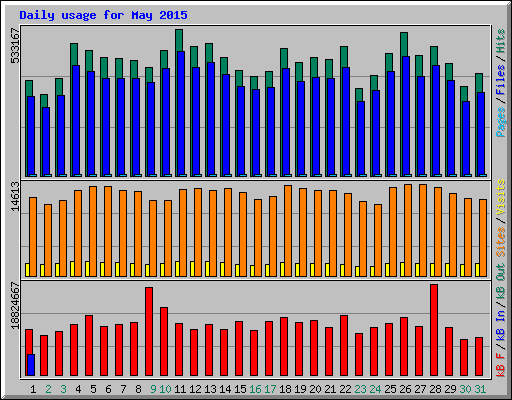Click day label "1" on the x-axis

[x=33, y=389]
